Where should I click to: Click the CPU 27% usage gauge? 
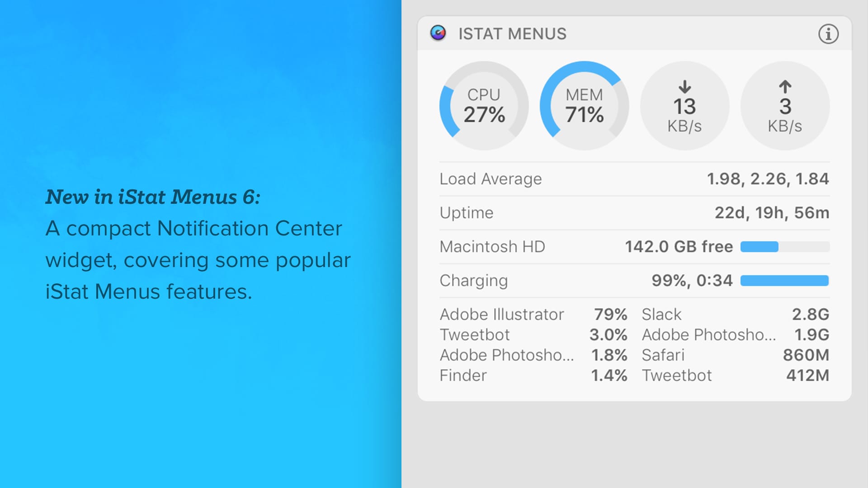(x=484, y=106)
